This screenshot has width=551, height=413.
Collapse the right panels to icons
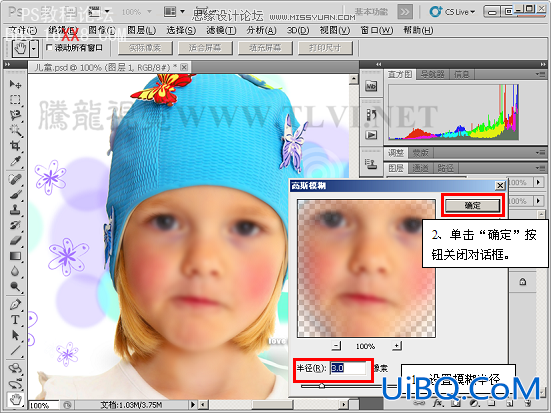click(x=543, y=64)
